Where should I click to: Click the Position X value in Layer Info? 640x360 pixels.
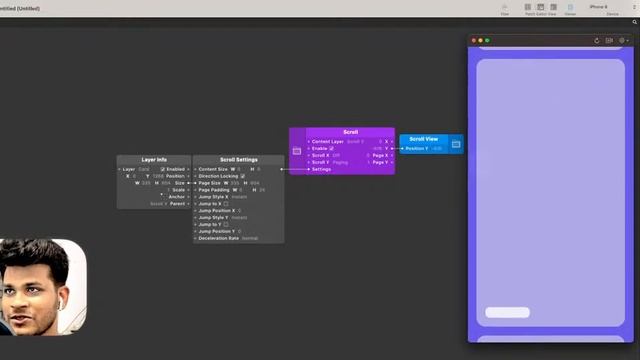click(x=134, y=176)
